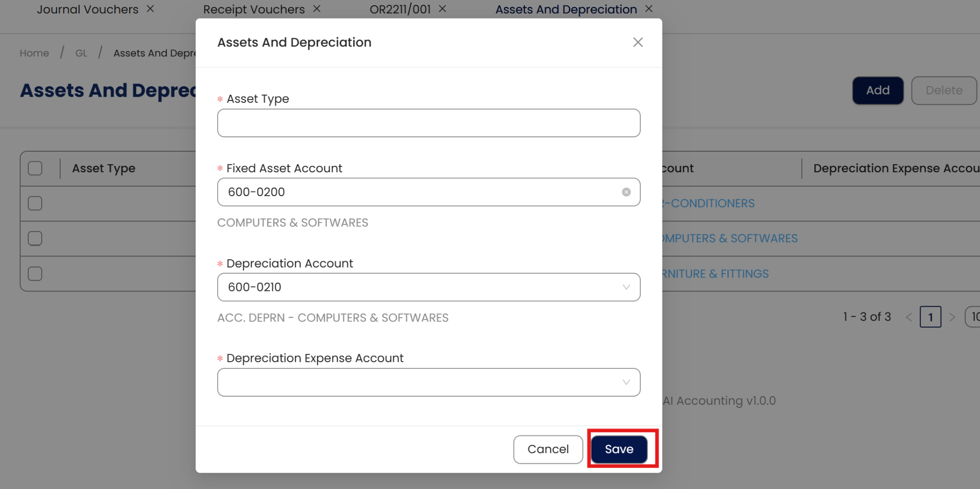
Task: Clear the Fixed Asset Account field
Action: click(x=626, y=192)
